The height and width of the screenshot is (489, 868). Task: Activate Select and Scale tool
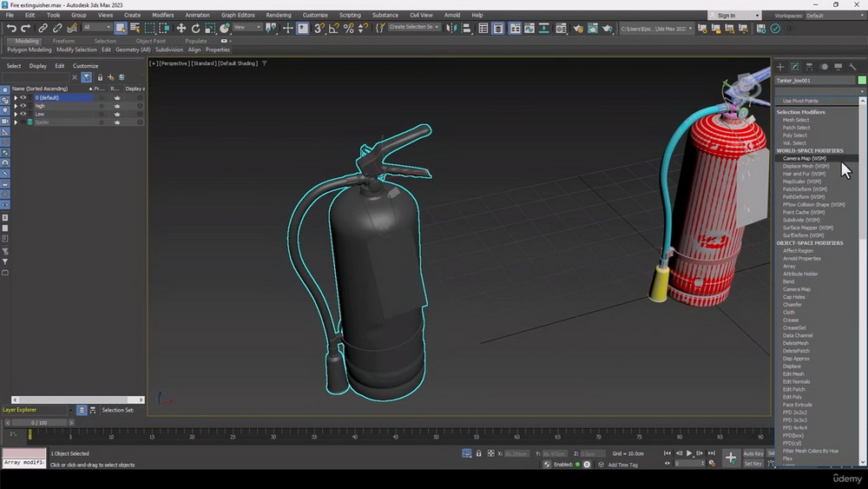[x=210, y=29]
